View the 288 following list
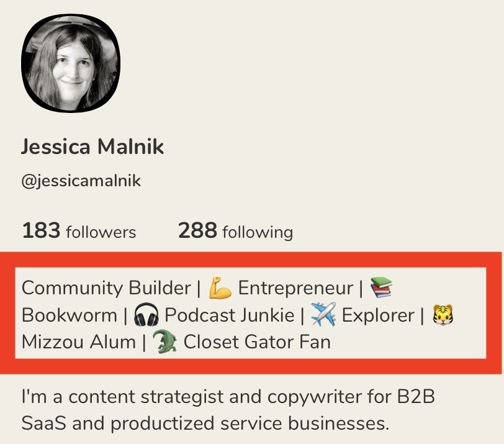The width and height of the screenshot is (504, 444). pyautogui.click(x=235, y=232)
